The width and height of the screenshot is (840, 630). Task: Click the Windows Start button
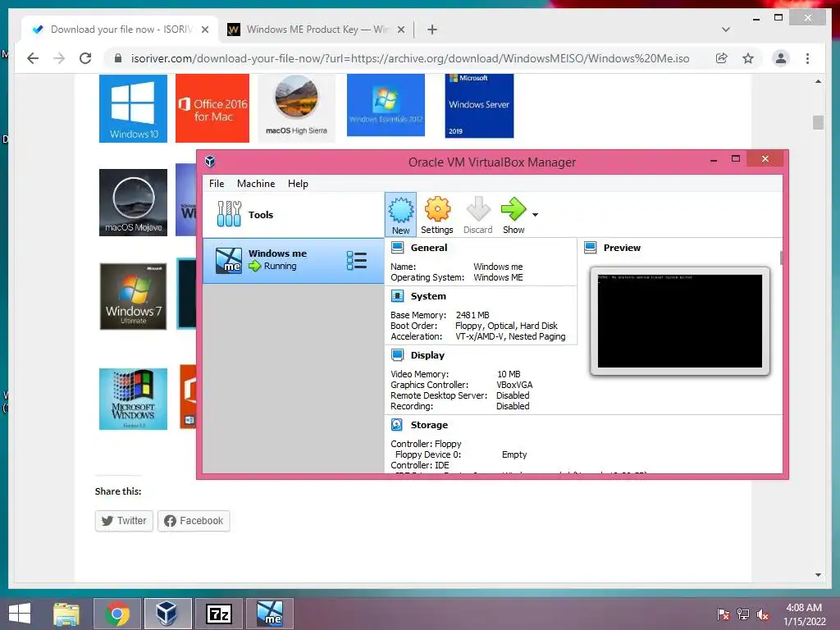pos(20,614)
